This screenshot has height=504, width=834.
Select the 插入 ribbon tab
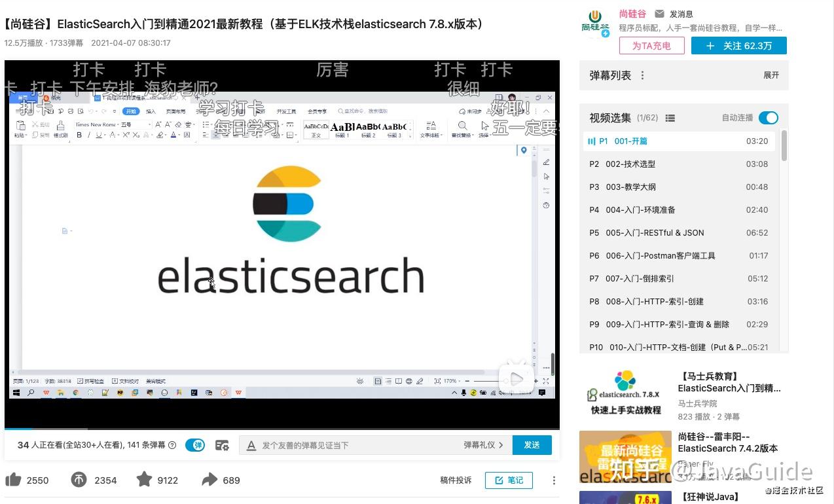coord(151,111)
